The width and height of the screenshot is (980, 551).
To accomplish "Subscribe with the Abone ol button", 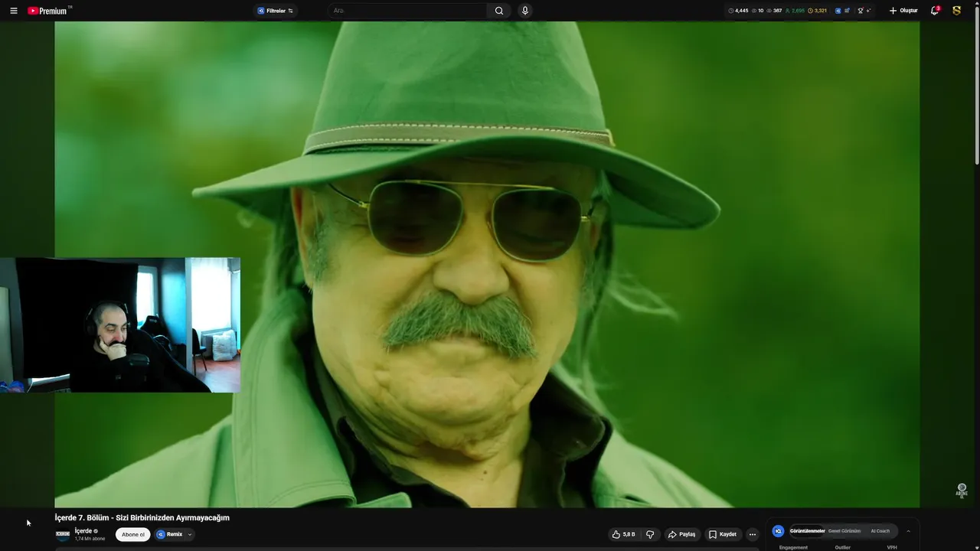I will (132, 534).
